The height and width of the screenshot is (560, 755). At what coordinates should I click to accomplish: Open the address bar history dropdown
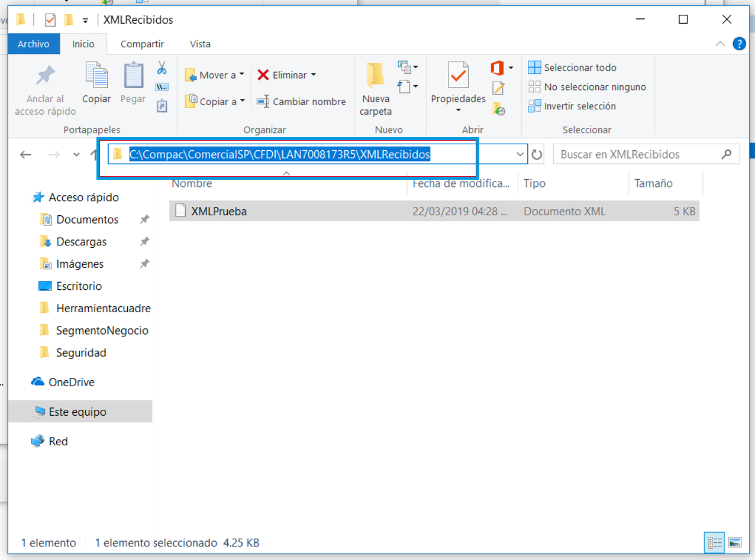(520, 155)
